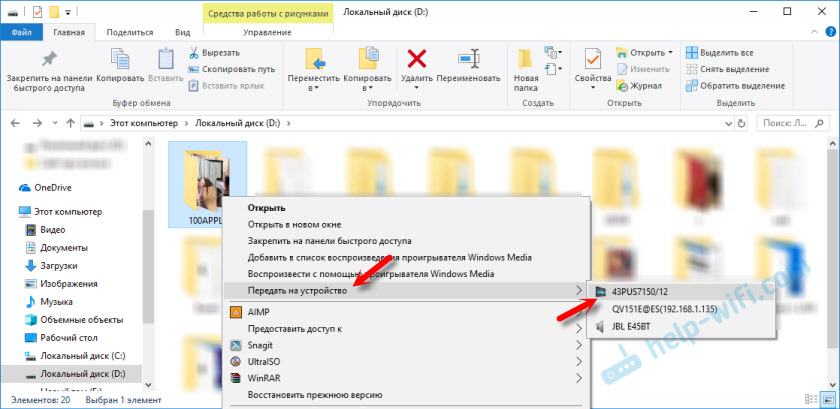Screen dimensions: 840x409
Task: Select Этот компьютер in navigation pane
Action: coord(60,212)
